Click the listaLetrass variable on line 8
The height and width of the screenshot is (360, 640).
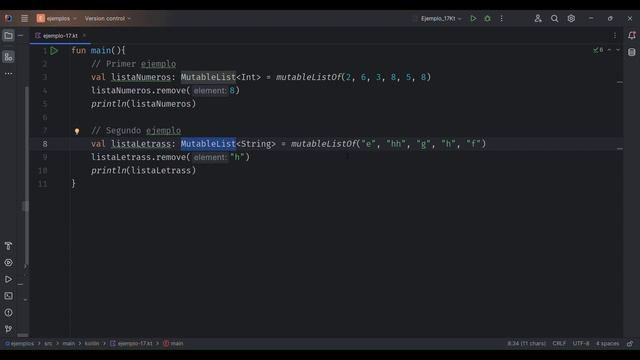(x=141, y=144)
